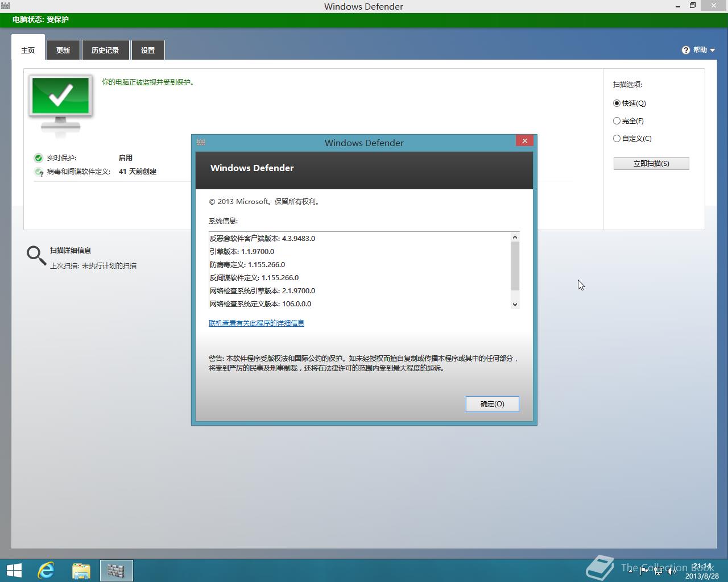This screenshot has width=728, height=582.
Task: Switch to the 设置 tab
Action: [x=148, y=50]
